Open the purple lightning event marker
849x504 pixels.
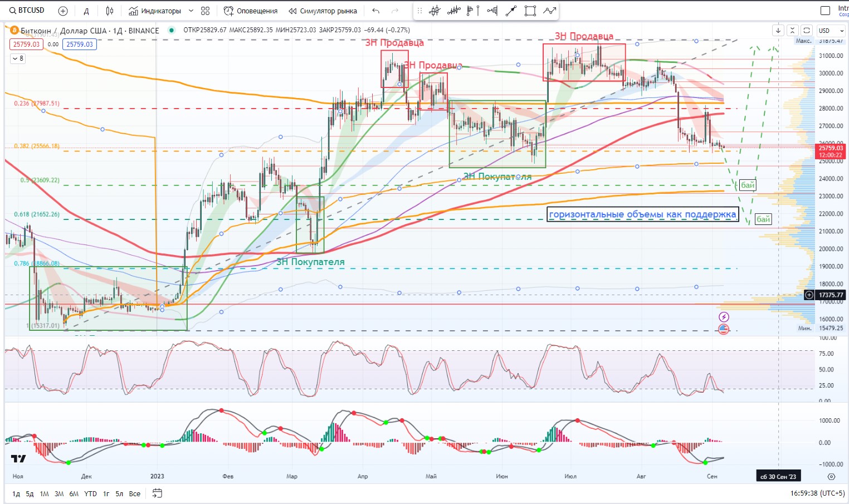724,317
